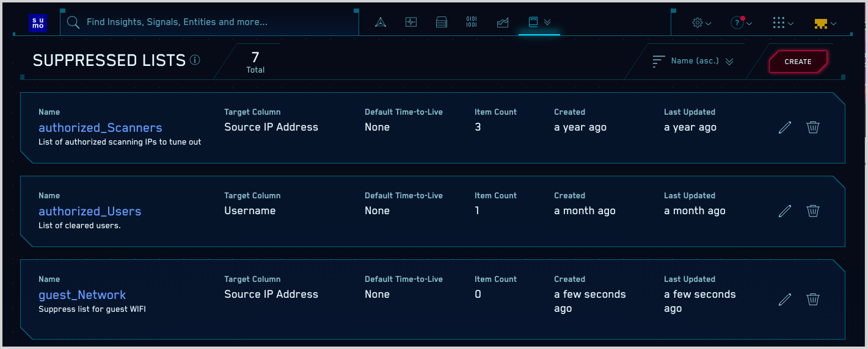Image resolution: width=868 pixels, height=349 pixels.
Task: Open the Entities server stack icon
Action: (x=442, y=23)
